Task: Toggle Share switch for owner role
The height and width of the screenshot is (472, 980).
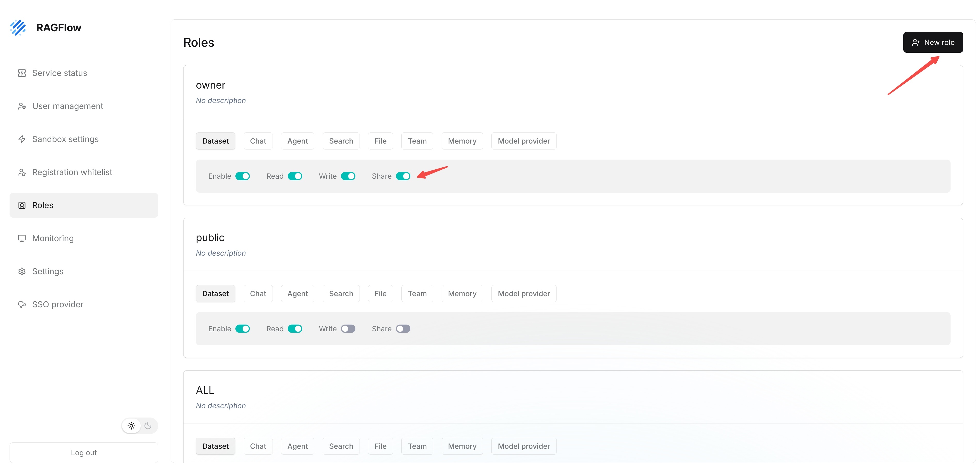Action: tap(403, 176)
